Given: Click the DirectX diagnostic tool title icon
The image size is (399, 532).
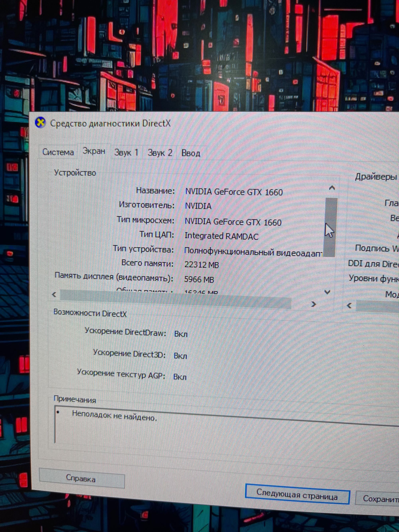Looking at the screenshot, I should [40, 123].
